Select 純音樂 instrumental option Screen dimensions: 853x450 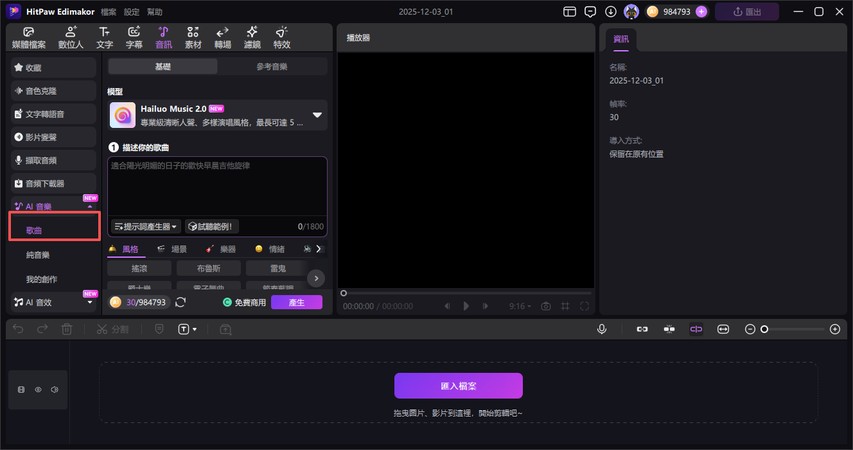(x=38, y=255)
